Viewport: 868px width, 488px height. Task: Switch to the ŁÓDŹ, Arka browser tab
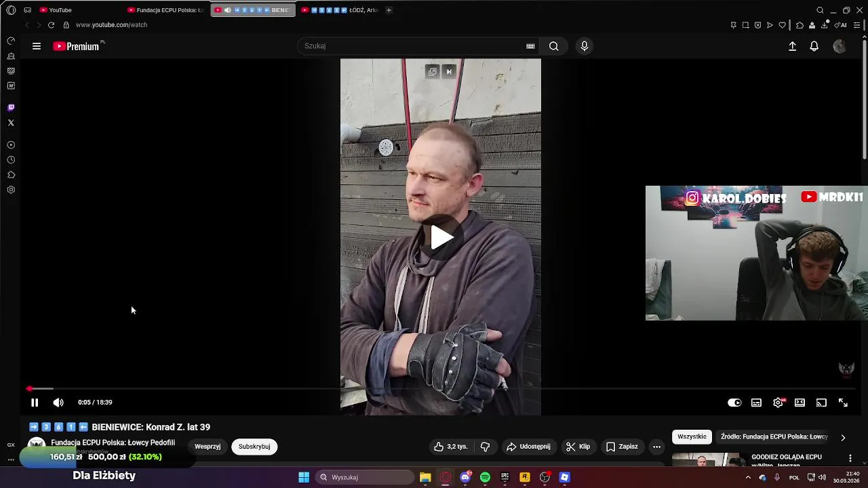point(339,10)
